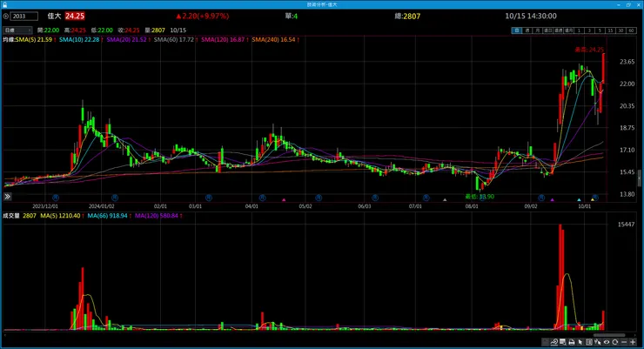Click the plus zoom-in icon in bottom toolbar
Viewport: 644px width, 349px height.
(633, 342)
